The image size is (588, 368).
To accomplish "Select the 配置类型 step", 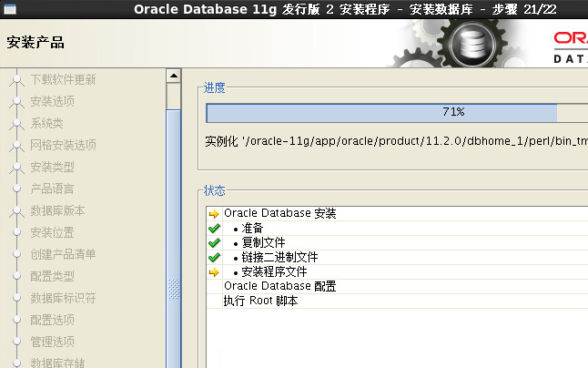I will (52, 276).
